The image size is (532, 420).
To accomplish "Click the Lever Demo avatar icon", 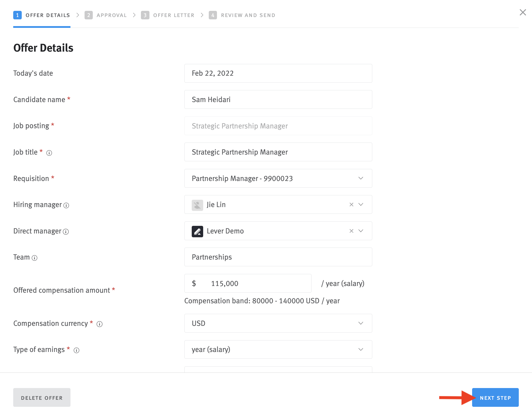I will coord(197,231).
